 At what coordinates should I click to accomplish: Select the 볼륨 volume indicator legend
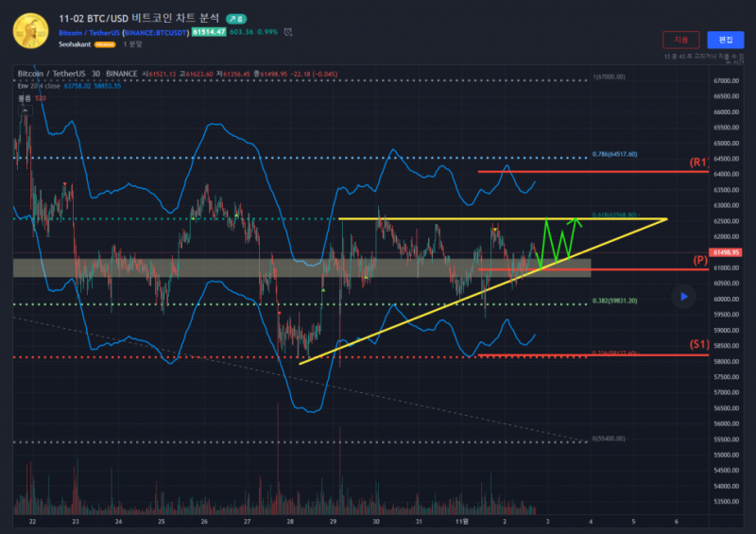coord(25,97)
